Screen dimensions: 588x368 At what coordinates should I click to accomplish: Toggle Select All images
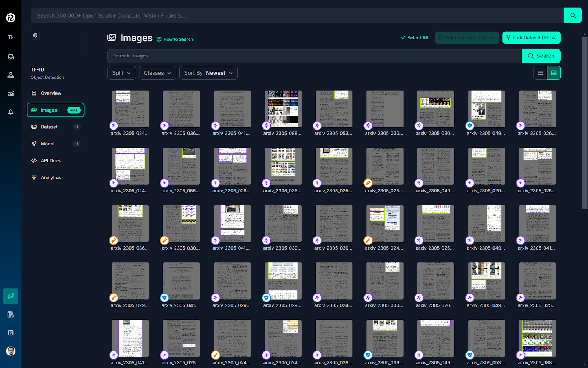[x=414, y=38]
